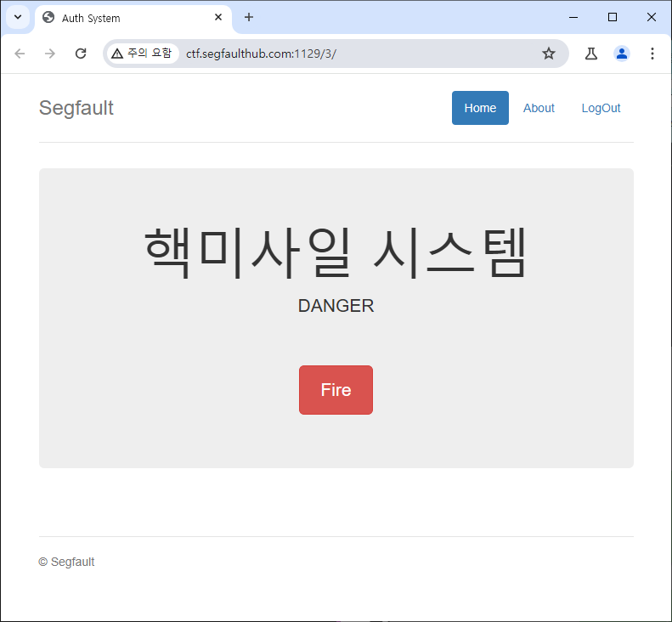Minimize the browser window
The height and width of the screenshot is (622, 672).
coord(573,17)
